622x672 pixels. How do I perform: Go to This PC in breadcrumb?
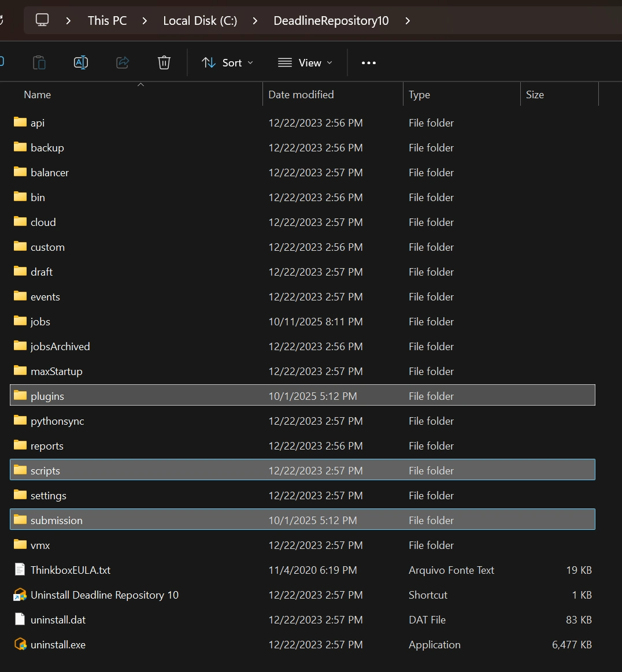[x=107, y=21]
